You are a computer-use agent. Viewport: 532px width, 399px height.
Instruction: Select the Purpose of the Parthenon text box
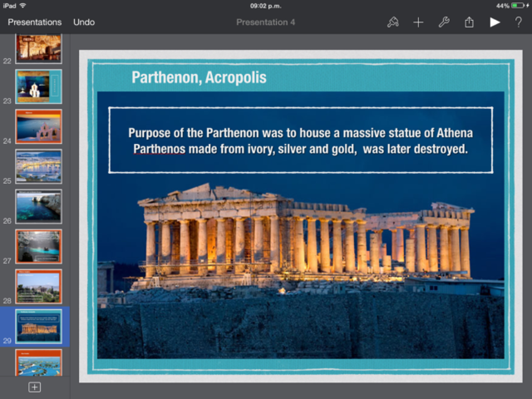tap(301, 141)
